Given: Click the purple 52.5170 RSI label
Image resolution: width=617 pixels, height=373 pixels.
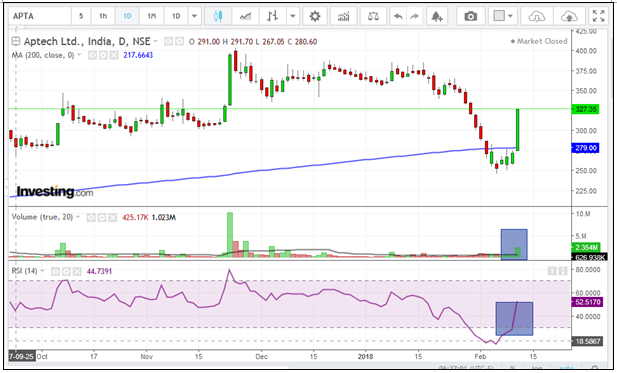Looking at the screenshot, I should click(x=587, y=302).
